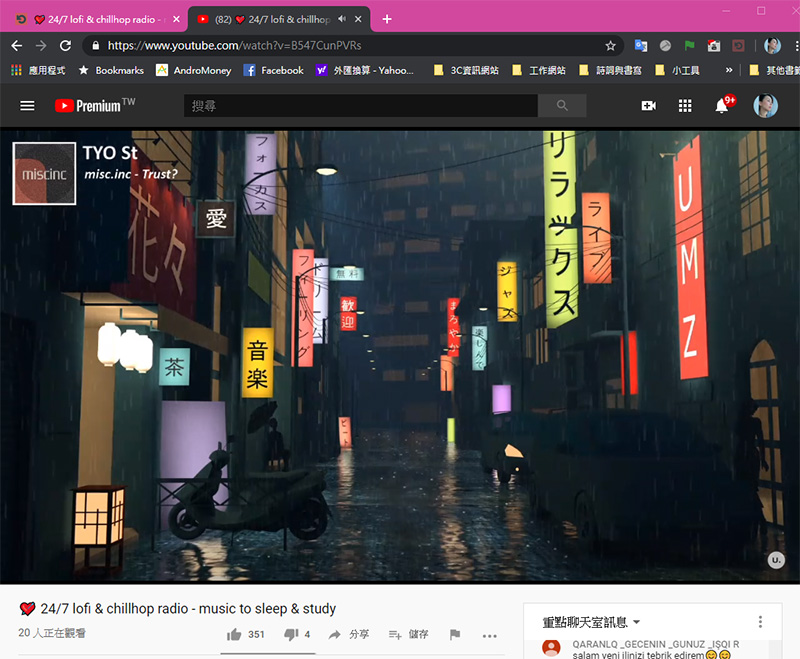Bookmark this page with the star icon

tap(610, 45)
